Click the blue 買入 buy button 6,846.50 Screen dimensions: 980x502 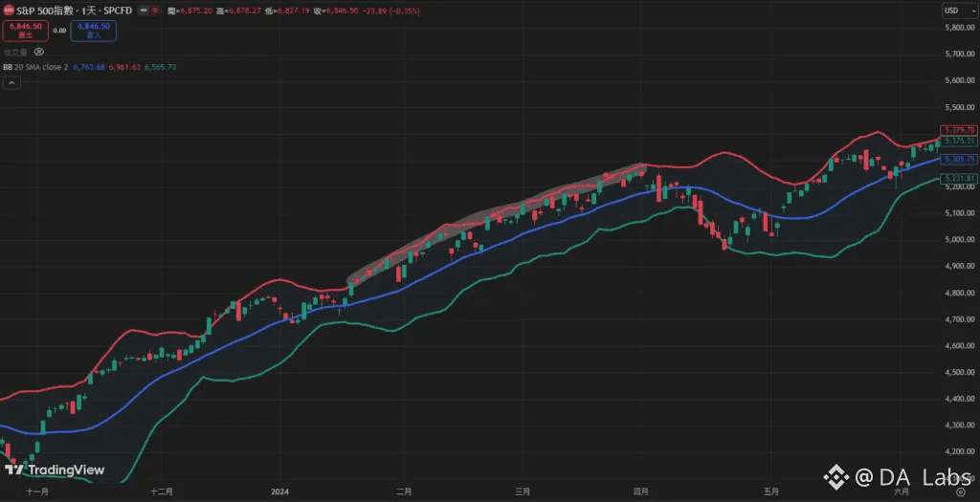pos(94,31)
